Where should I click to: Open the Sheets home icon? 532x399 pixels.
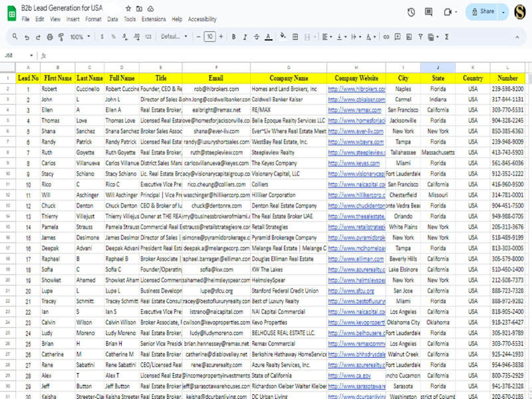(x=12, y=13)
